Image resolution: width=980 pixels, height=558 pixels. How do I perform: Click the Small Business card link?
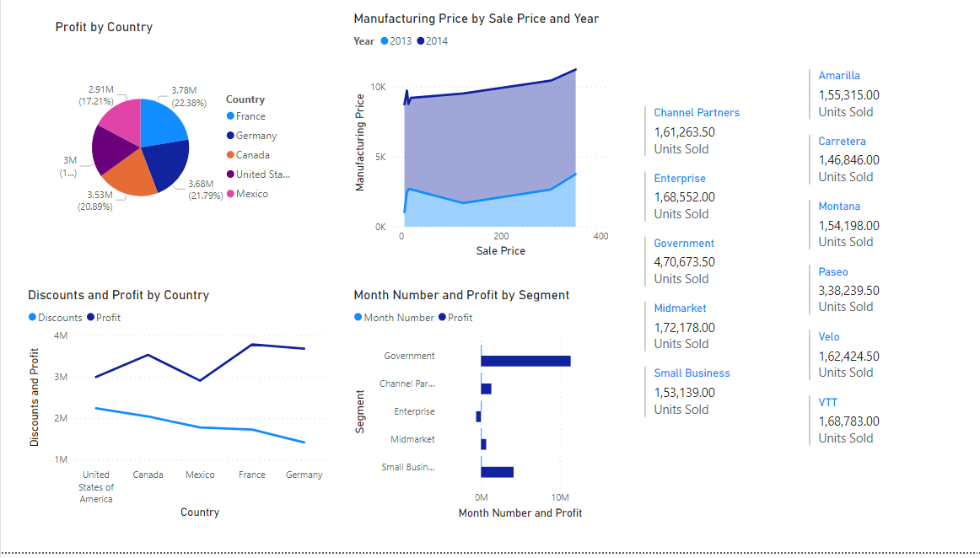[x=692, y=373]
